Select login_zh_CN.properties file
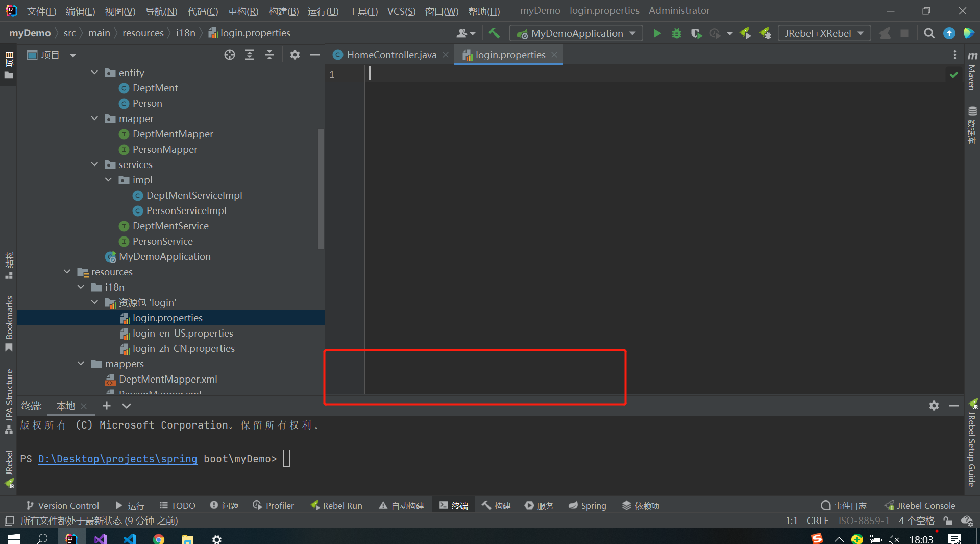The width and height of the screenshot is (980, 544). click(x=183, y=348)
